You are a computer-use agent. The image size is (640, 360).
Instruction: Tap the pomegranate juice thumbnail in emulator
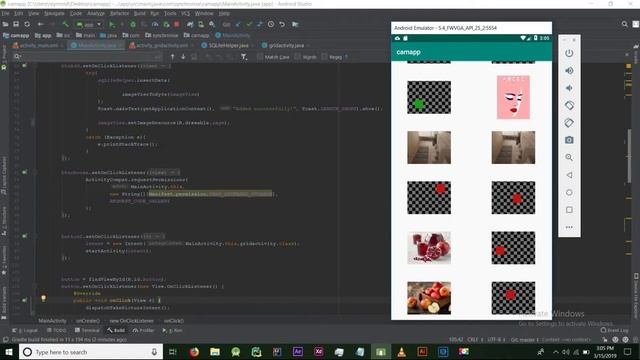[x=429, y=248]
